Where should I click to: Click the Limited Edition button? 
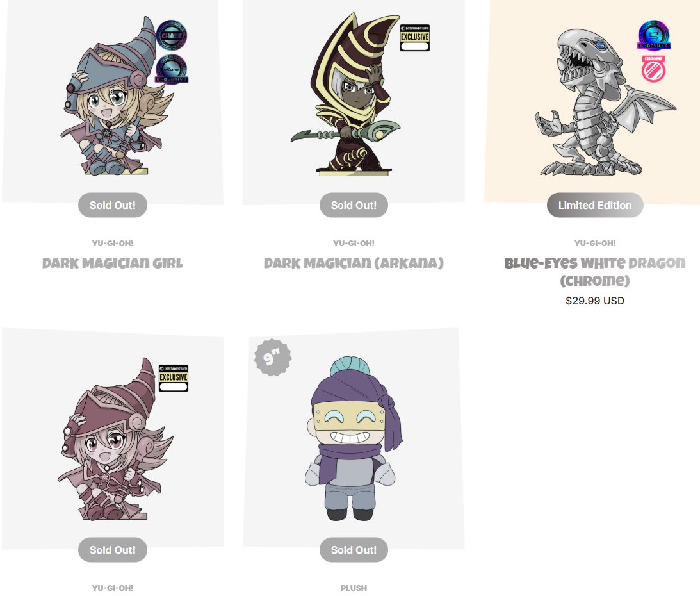coord(595,205)
